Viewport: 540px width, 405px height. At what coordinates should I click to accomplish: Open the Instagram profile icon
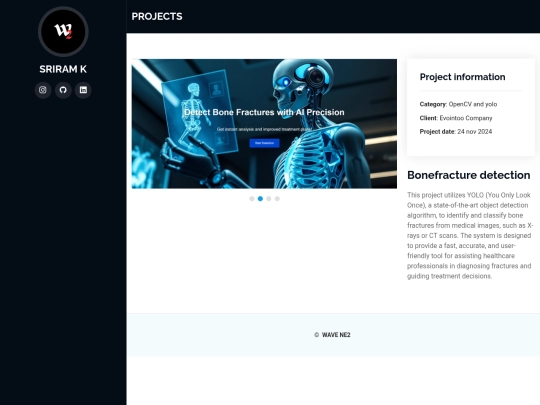[43, 90]
